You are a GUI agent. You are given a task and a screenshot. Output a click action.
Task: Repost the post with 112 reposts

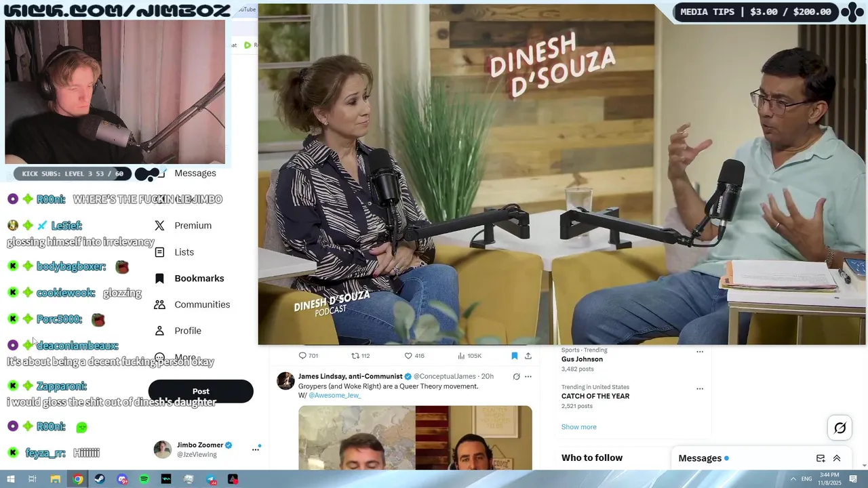coord(360,356)
